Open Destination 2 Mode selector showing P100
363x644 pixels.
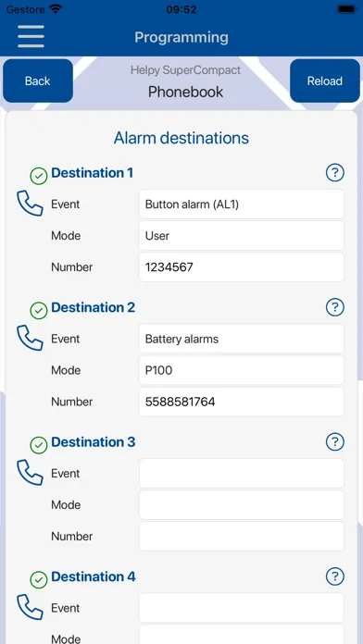point(242,370)
